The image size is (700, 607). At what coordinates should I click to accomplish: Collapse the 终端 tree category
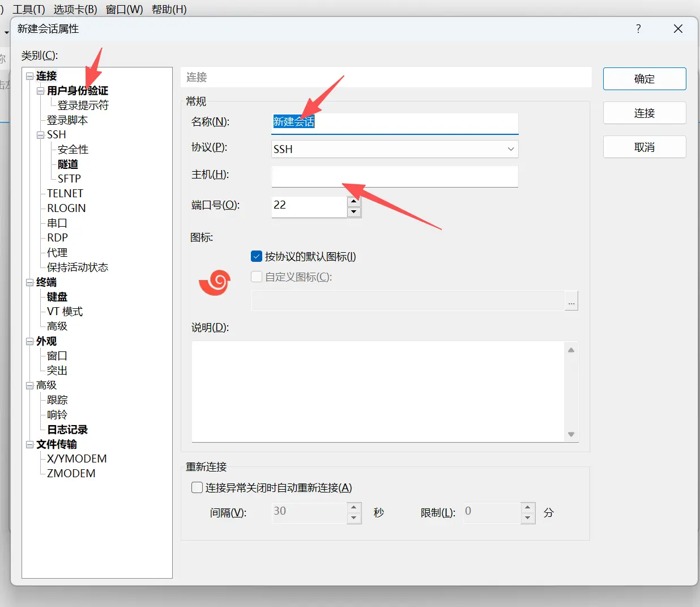tap(29, 282)
